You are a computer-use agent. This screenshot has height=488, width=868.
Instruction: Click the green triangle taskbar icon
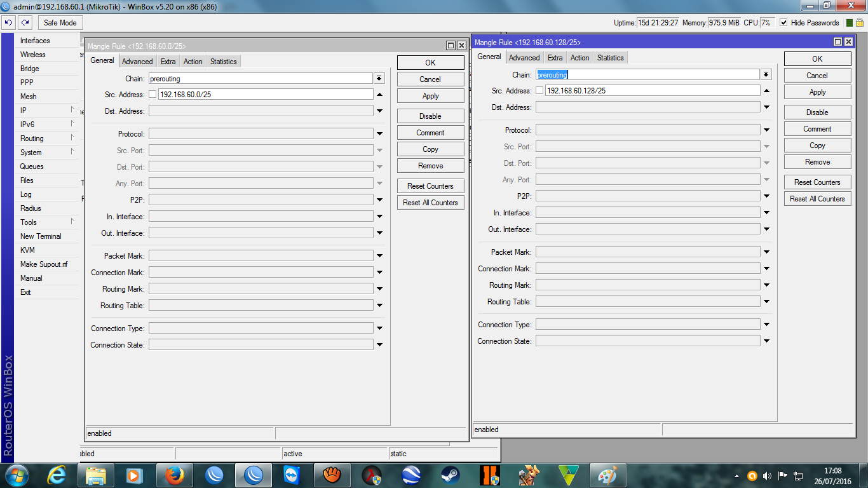[x=568, y=475]
